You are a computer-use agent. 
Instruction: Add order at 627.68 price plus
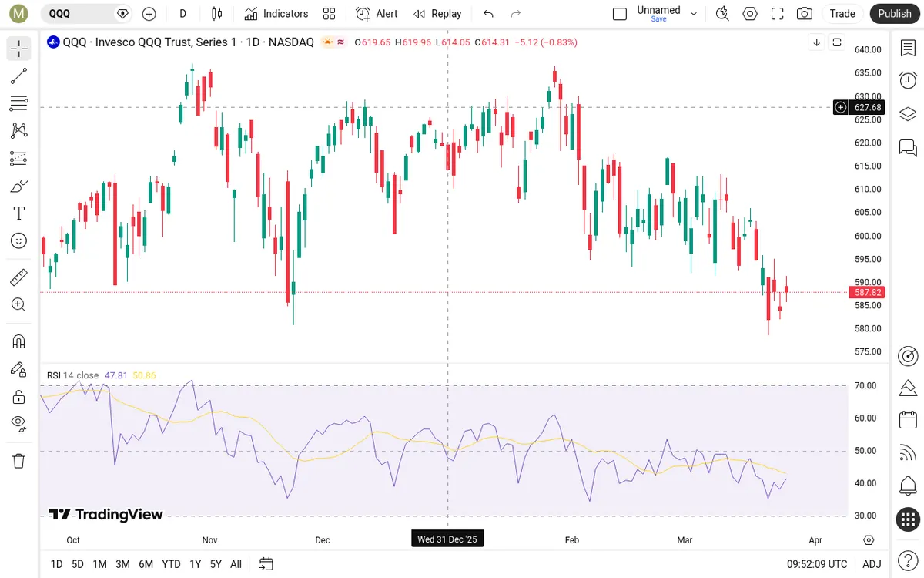841,107
